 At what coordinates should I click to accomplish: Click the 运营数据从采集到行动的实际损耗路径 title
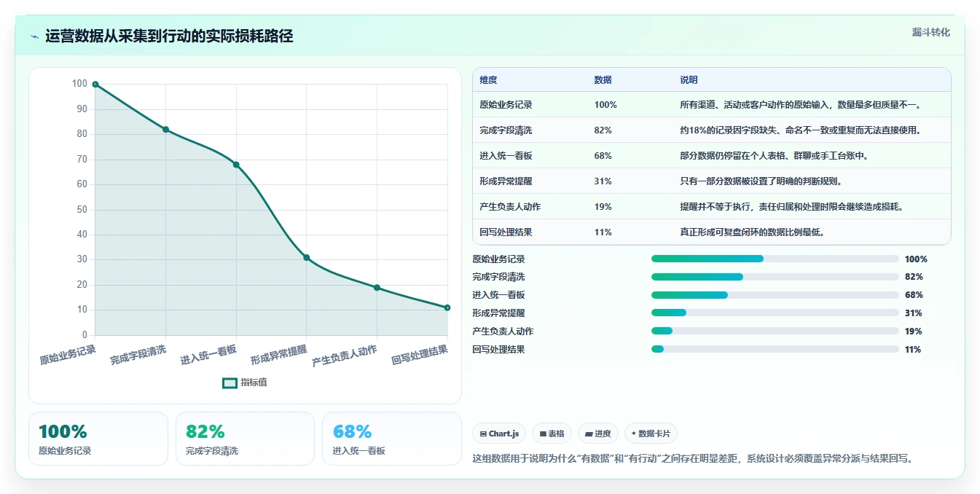point(169,36)
